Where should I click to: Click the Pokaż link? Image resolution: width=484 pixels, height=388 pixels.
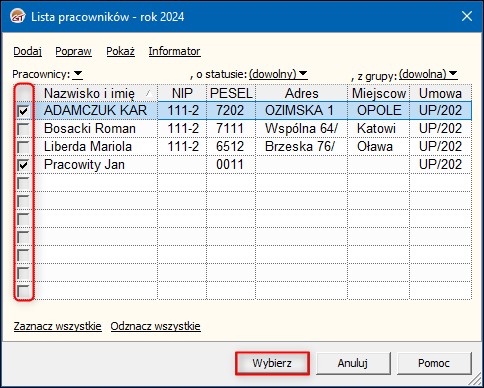(120, 51)
